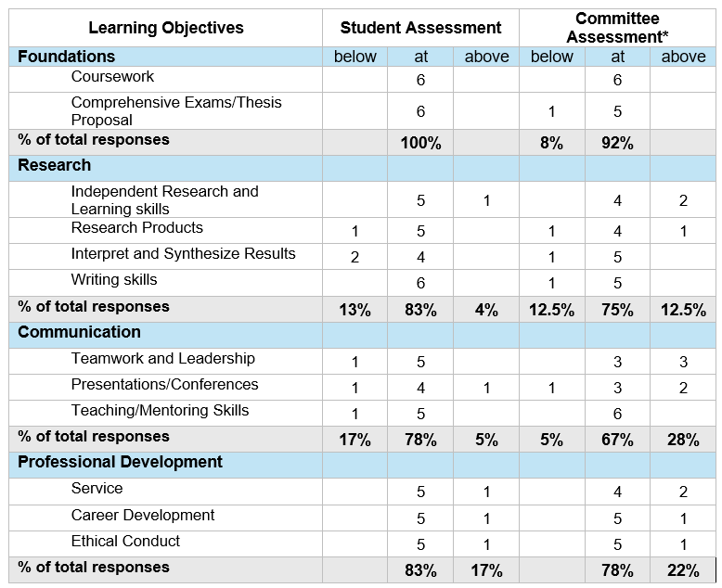Screen dimensions: 722x588
Task: Click Comprehensive Exams/Thesis Proposal label
Action: [x=176, y=111]
